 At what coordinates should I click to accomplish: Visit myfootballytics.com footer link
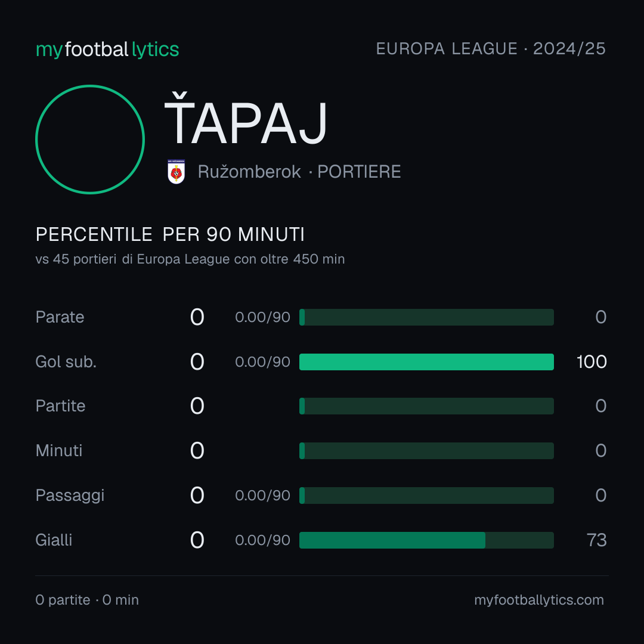click(539, 600)
